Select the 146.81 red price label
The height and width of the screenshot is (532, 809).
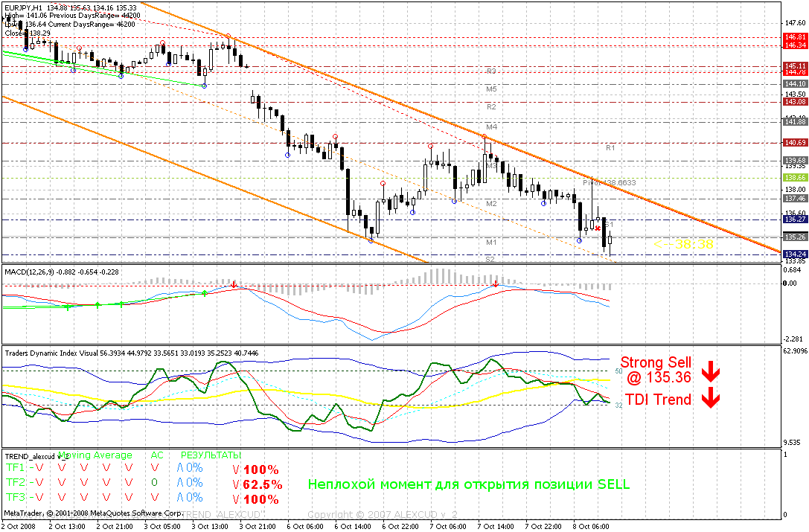click(795, 37)
